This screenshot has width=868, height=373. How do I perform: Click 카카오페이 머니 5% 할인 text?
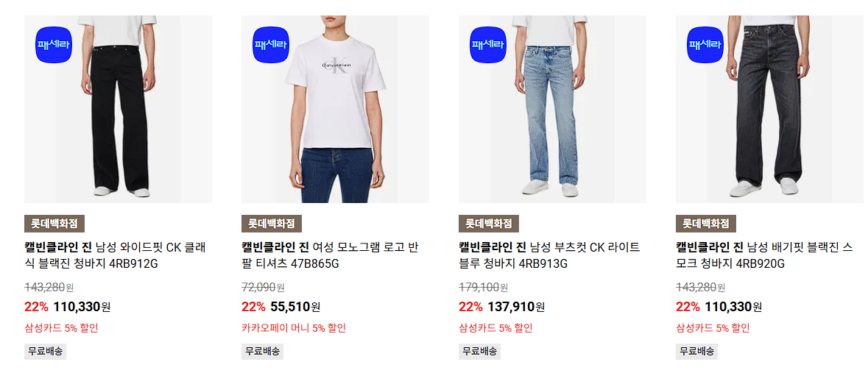(x=294, y=328)
